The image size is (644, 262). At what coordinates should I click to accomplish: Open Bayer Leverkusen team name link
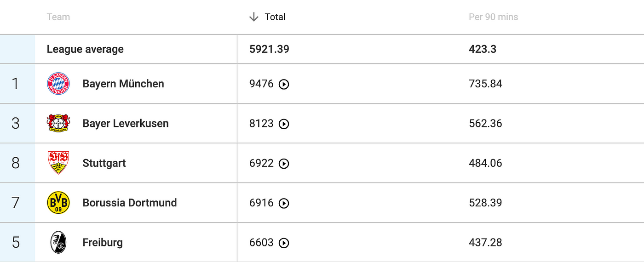click(126, 123)
